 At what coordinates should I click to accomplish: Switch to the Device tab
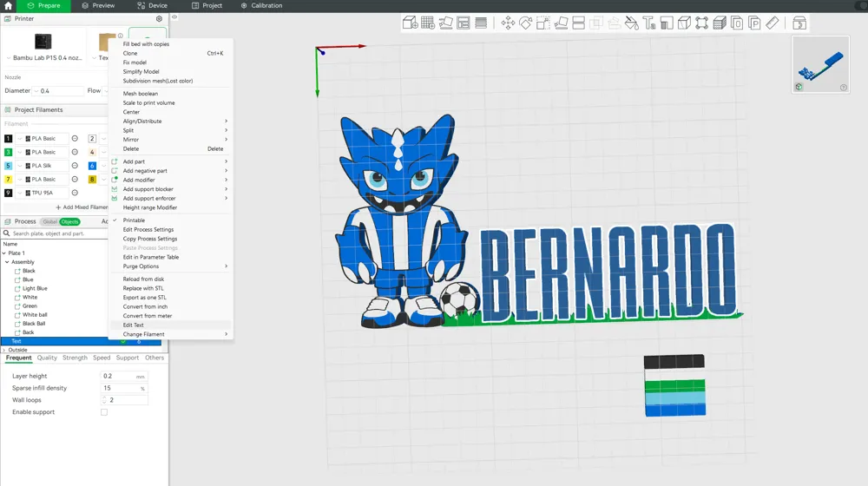coord(152,5)
